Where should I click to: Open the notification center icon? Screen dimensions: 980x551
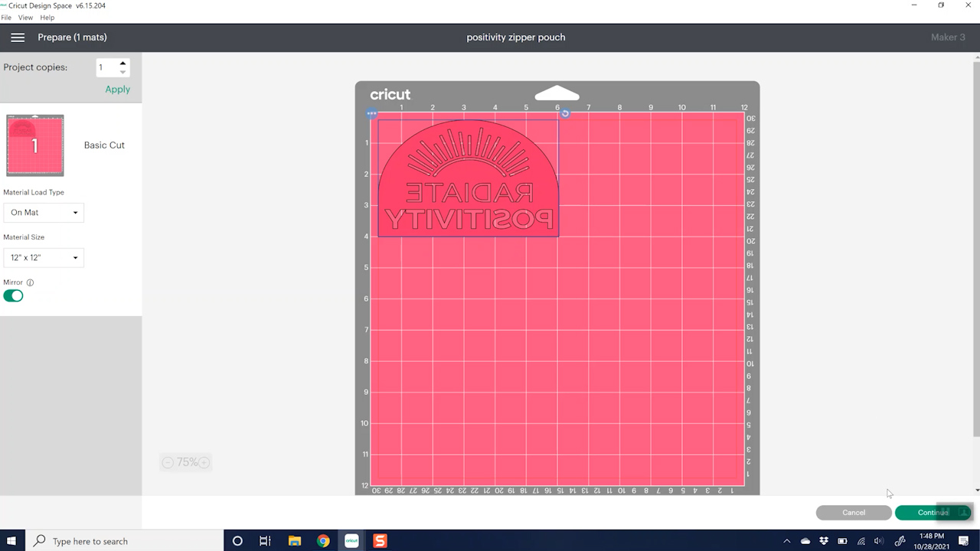964,541
